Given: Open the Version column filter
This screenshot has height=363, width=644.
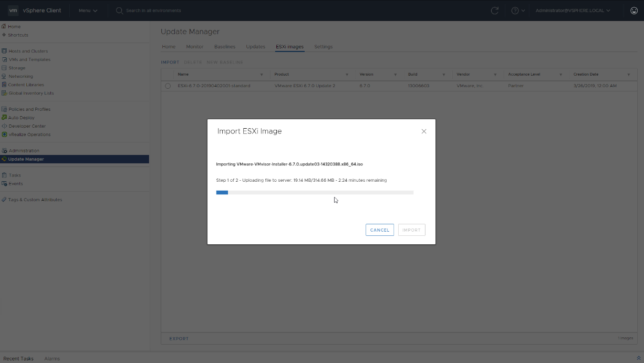Looking at the screenshot, I should pos(395,75).
